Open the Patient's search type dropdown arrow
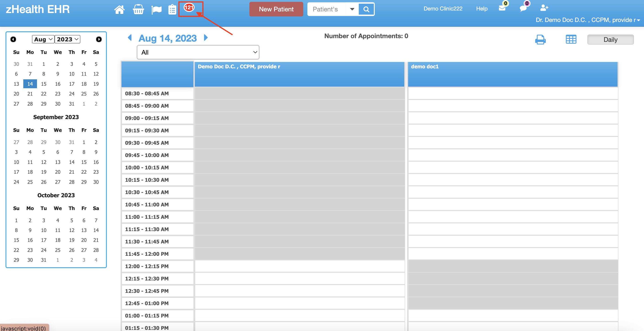The width and height of the screenshot is (644, 331). pos(352,9)
